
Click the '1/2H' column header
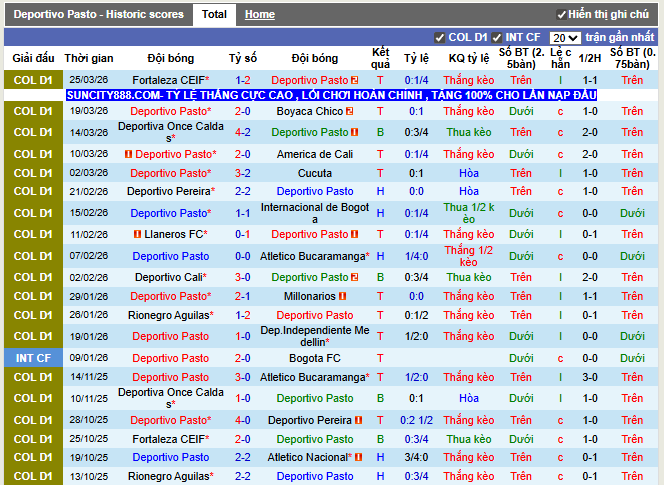(x=590, y=58)
